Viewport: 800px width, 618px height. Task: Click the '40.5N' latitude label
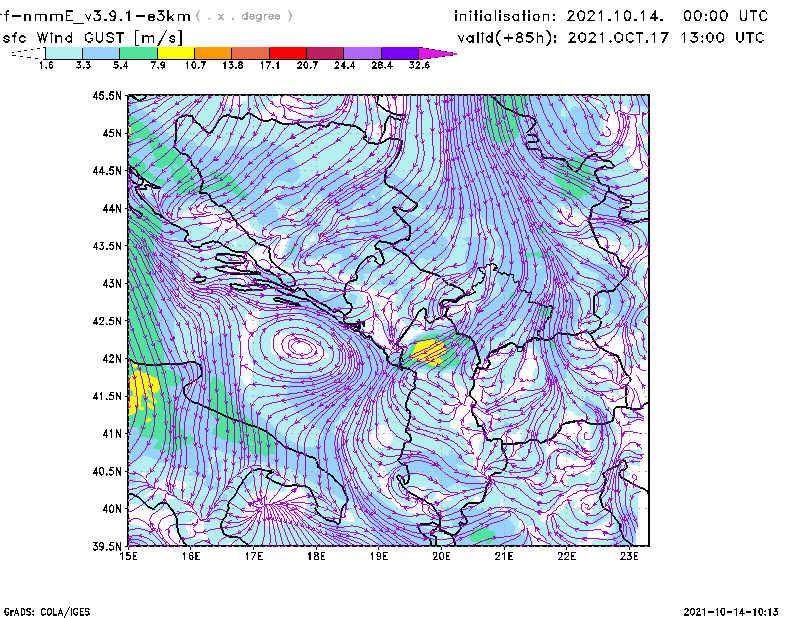tap(107, 472)
